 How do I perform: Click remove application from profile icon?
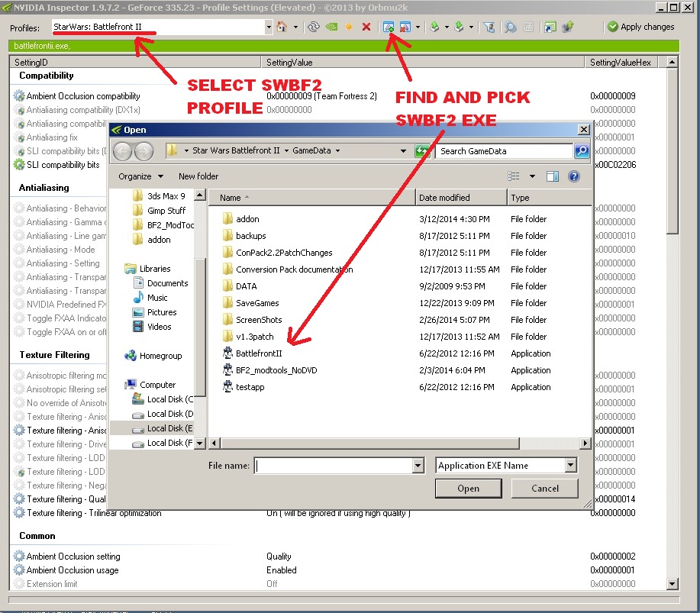(405, 27)
